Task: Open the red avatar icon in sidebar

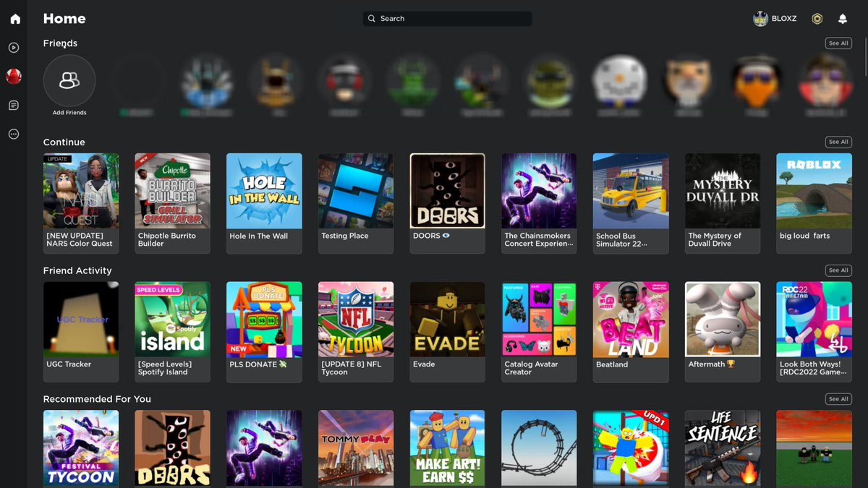Action: [x=14, y=76]
